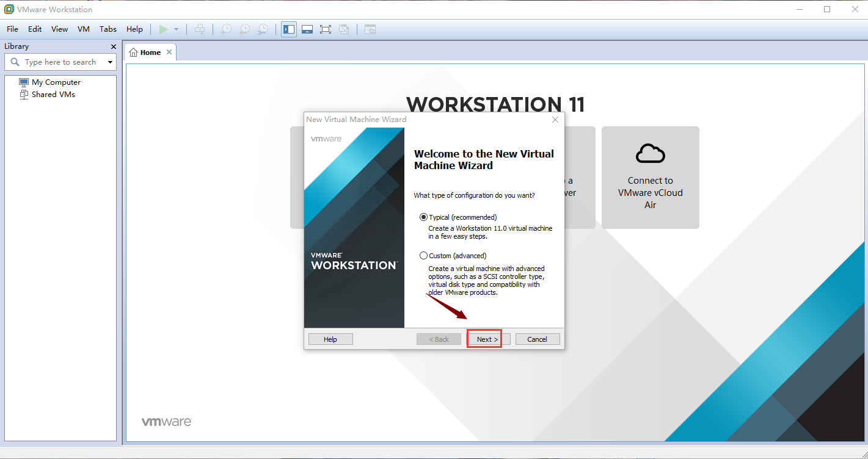Click the 'Library' panel title text
The image size is (868, 459).
(16, 46)
